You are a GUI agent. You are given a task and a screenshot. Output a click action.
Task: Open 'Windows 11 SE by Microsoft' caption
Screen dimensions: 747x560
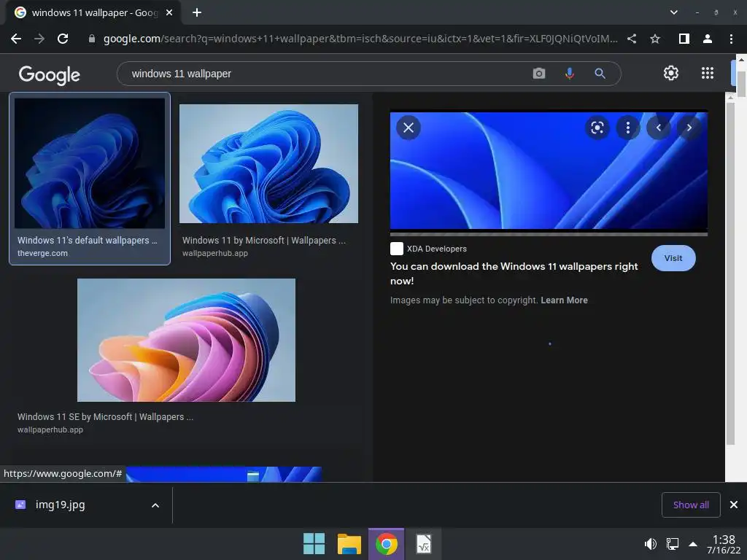[105, 416]
